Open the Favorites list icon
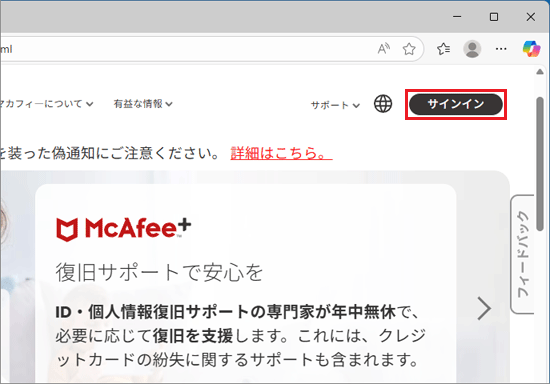 click(x=443, y=49)
